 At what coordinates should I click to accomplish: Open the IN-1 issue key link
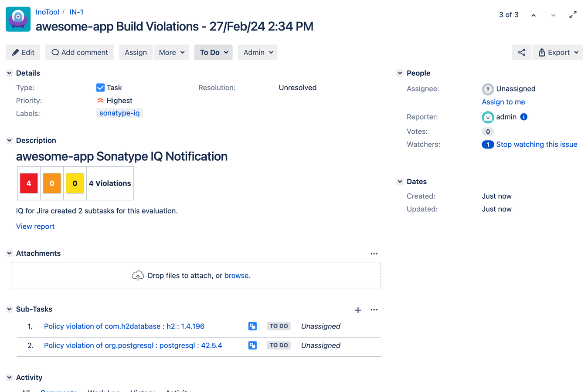76,12
